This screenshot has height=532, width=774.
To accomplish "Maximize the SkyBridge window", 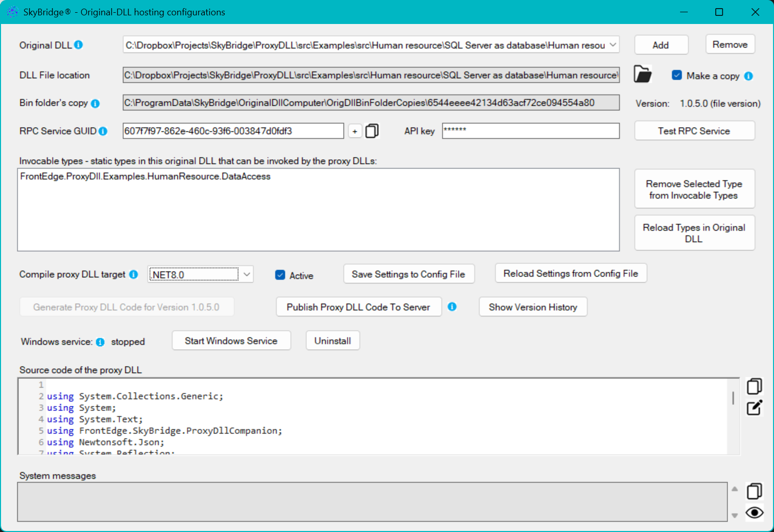I will tap(719, 12).
